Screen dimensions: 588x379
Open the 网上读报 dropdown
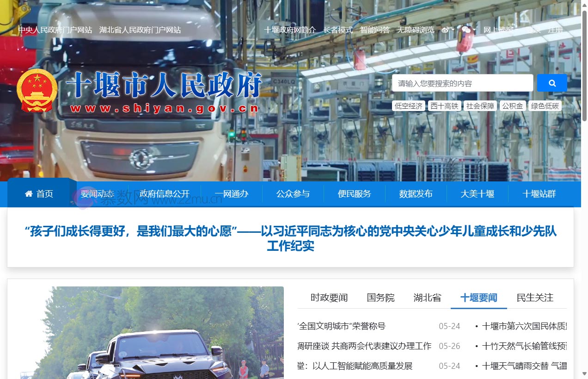point(498,30)
